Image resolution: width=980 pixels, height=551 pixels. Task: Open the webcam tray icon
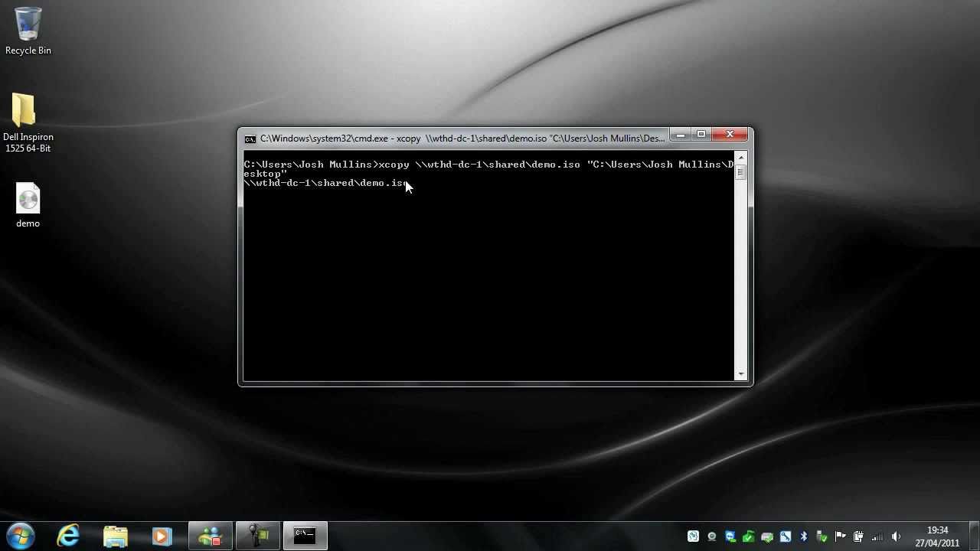[x=712, y=536]
